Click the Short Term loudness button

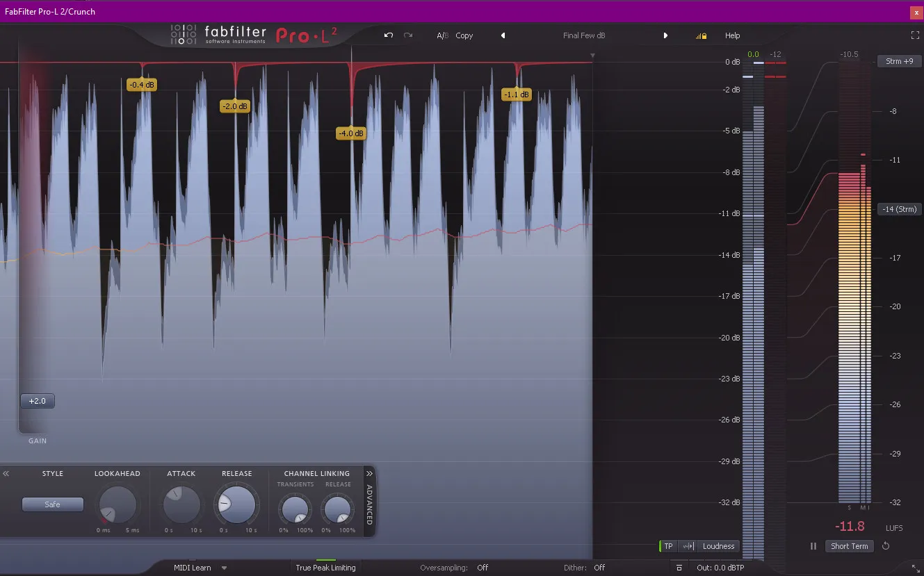tap(849, 546)
